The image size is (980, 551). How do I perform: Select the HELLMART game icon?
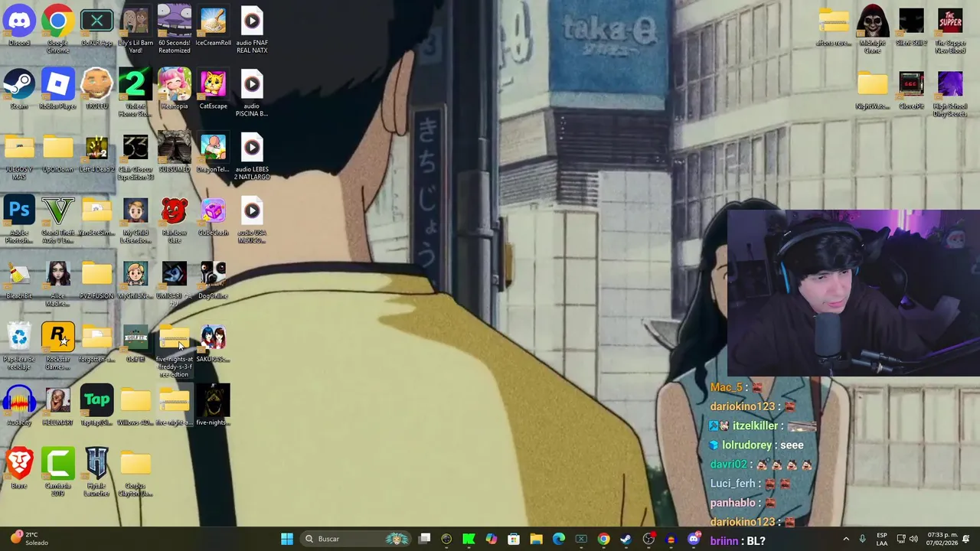tap(58, 406)
